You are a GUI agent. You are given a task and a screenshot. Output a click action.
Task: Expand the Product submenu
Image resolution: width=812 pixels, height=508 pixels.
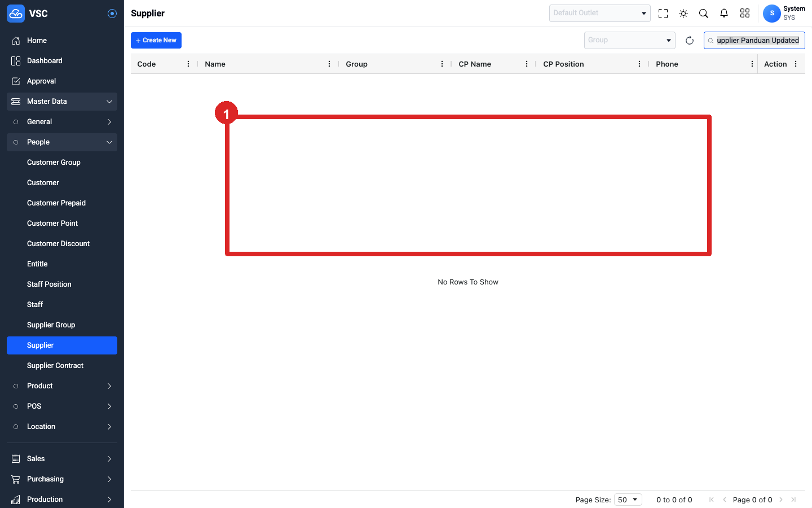point(62,386)
